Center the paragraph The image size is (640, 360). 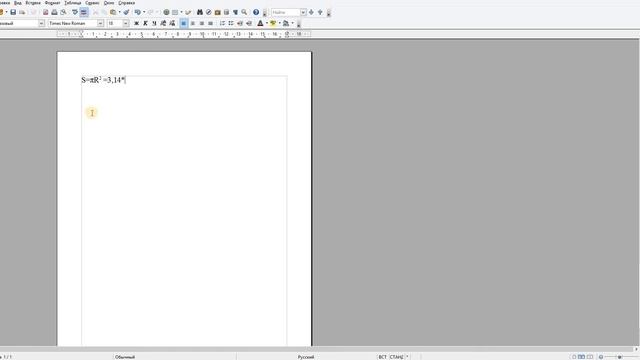(x=193, y=23)
